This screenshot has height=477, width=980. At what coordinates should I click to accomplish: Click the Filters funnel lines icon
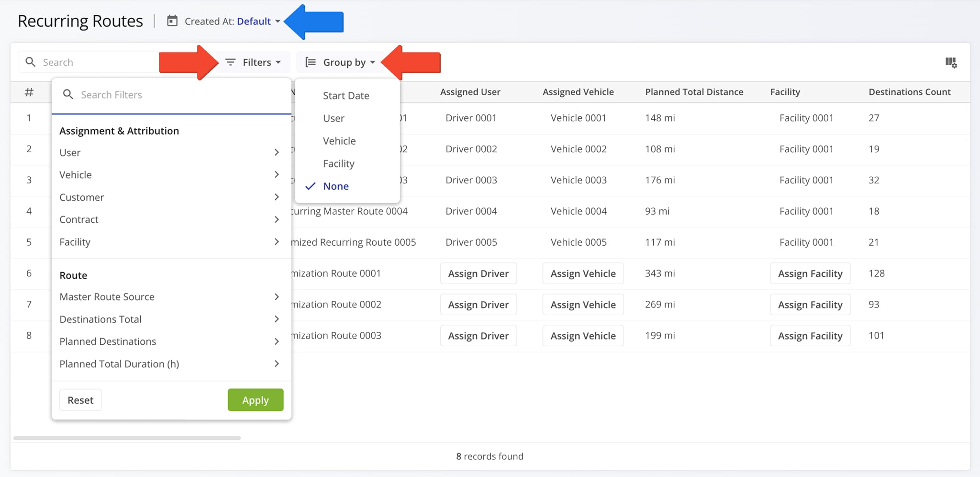pos(230,62)
